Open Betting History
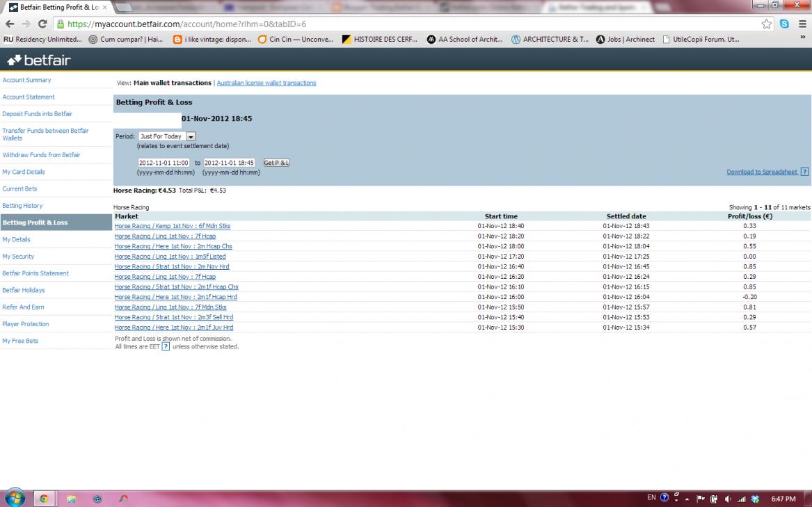This screenshot has width=812, height=507. click(23, 206)
